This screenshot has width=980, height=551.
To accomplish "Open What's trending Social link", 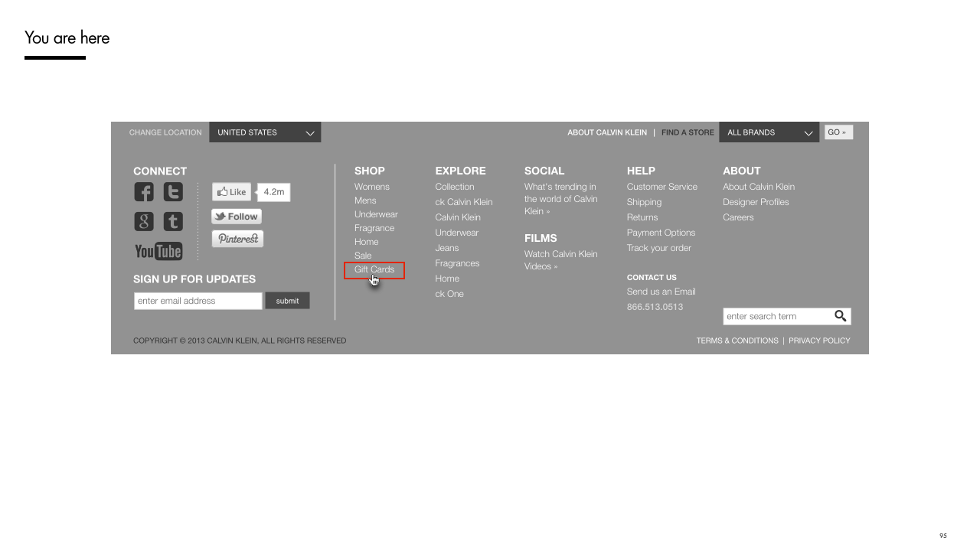I will point(561,199).
